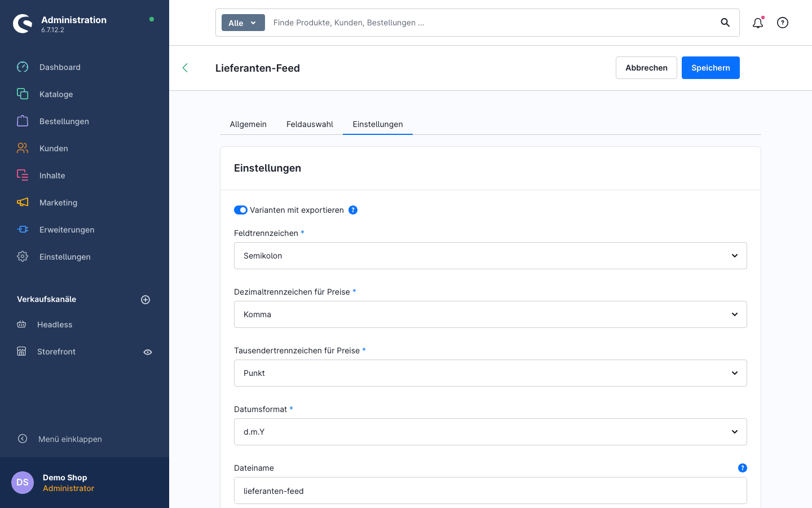Click the Headless basket icon

[21, 325]
